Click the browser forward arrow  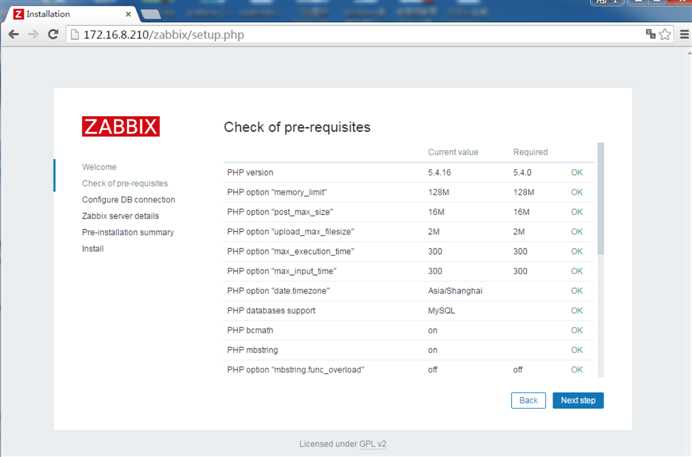coord(34,34)
